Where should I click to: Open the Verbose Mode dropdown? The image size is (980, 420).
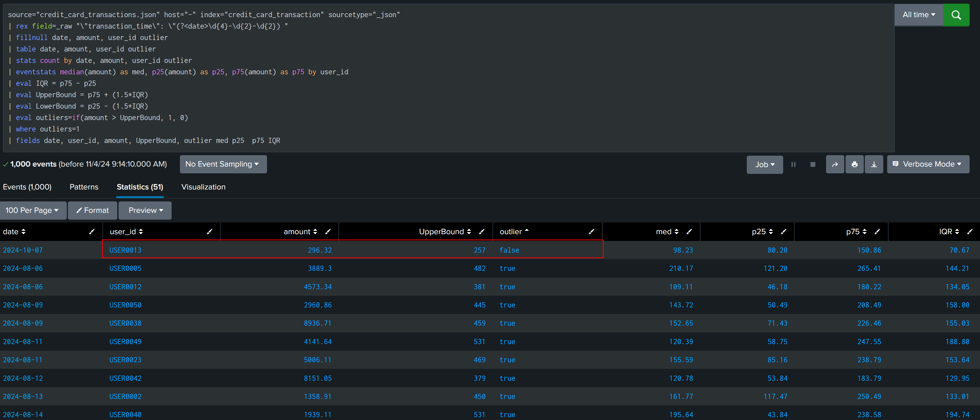coord(928,164)
